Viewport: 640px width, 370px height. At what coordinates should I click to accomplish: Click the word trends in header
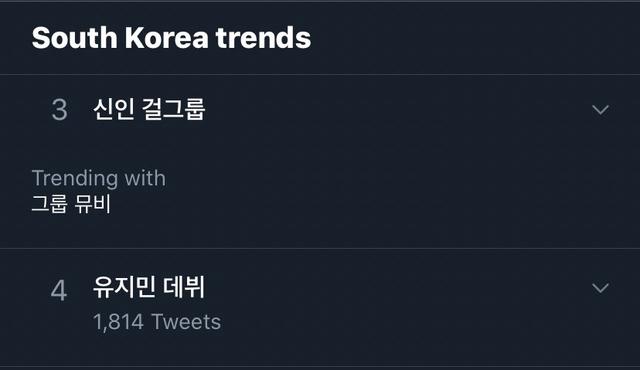tap(263, 38)
